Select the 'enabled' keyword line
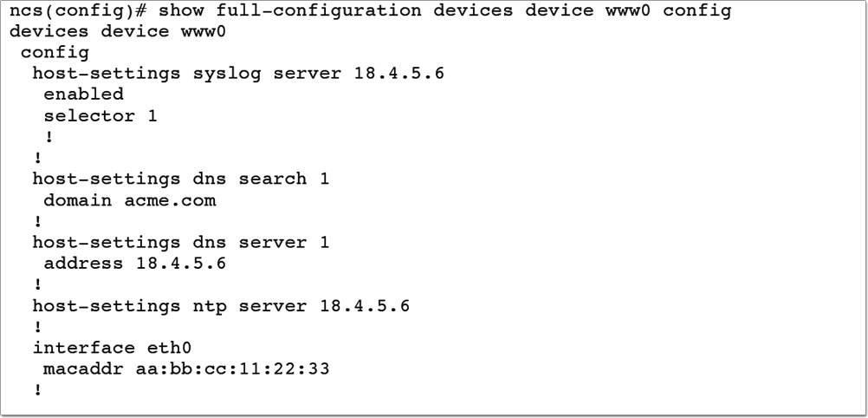This screenshot has height=418, width=868. point(83,95)
